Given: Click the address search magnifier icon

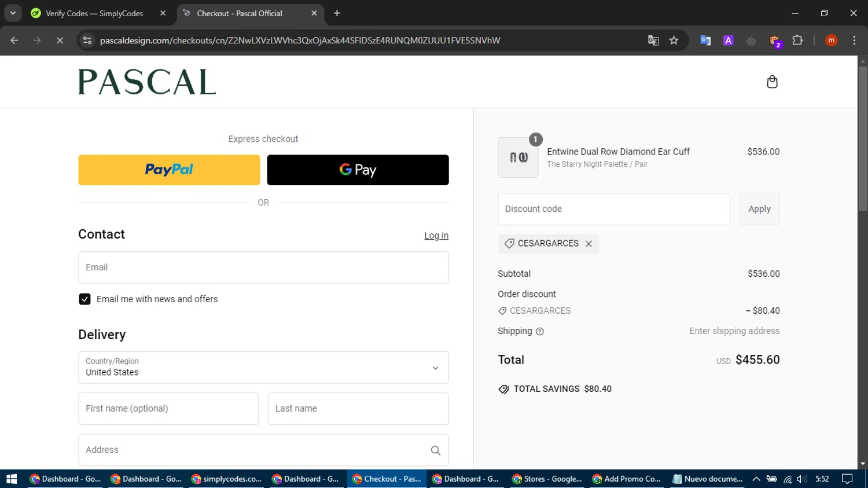Looking at the screenshot, I should (x=436, y=450).
